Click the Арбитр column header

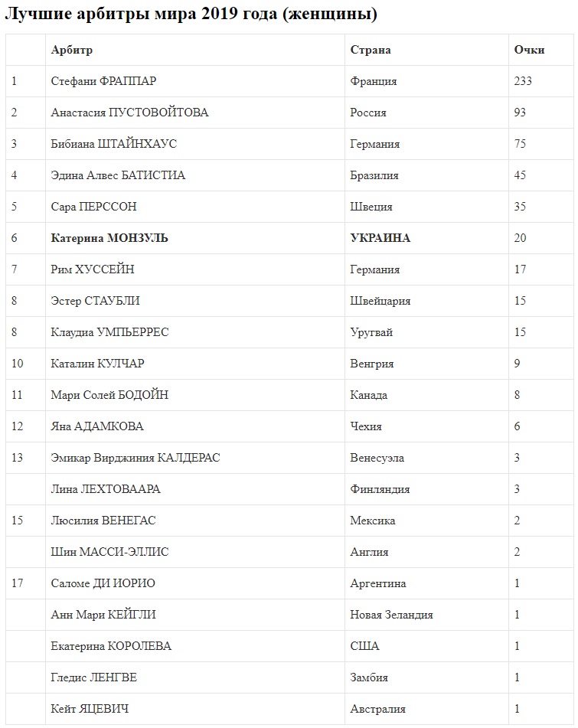point(71,50)
